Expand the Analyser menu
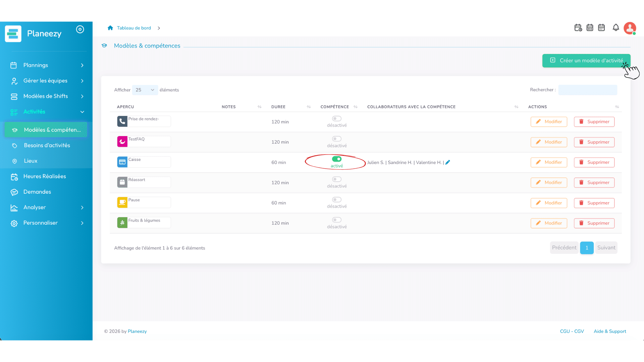Viewport: 644px width, 362px height. click(47, 207)
